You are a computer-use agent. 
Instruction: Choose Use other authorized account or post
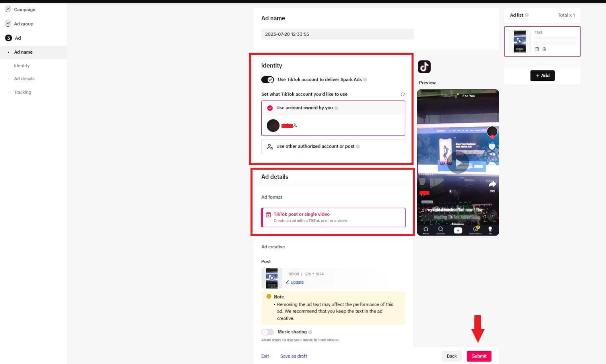pyautogui.click(x=333, y=146)
